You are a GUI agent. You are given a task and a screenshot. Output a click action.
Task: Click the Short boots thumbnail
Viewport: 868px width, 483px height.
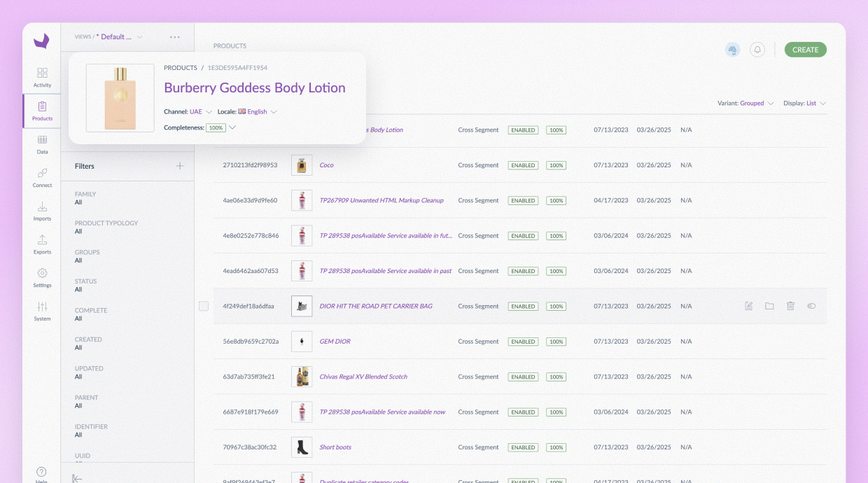pyautogui.click(x=302, y=447)
